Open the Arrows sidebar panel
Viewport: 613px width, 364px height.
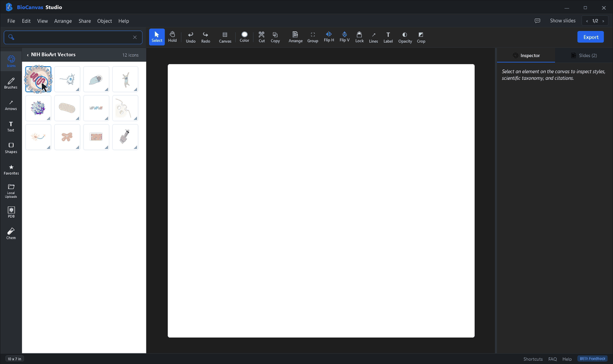pyautogui.click(x=11, y=105)
